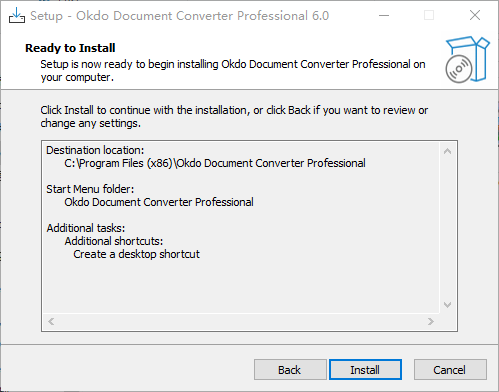Screen dimensions: 499x392
Task: Click the summary box scroll up arrow
Action: [447, 151]
